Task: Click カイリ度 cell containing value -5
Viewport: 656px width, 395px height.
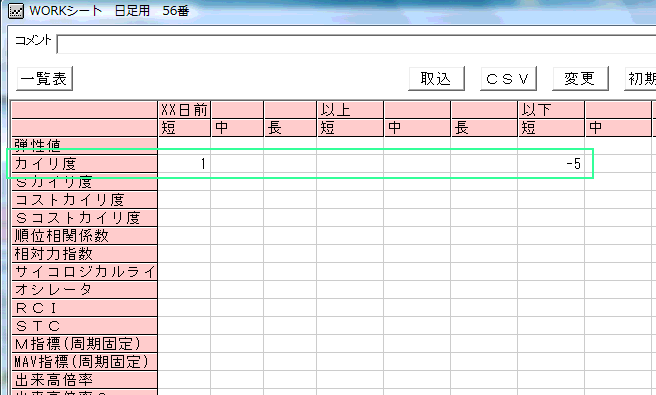Action: click(x=551, y=164)
